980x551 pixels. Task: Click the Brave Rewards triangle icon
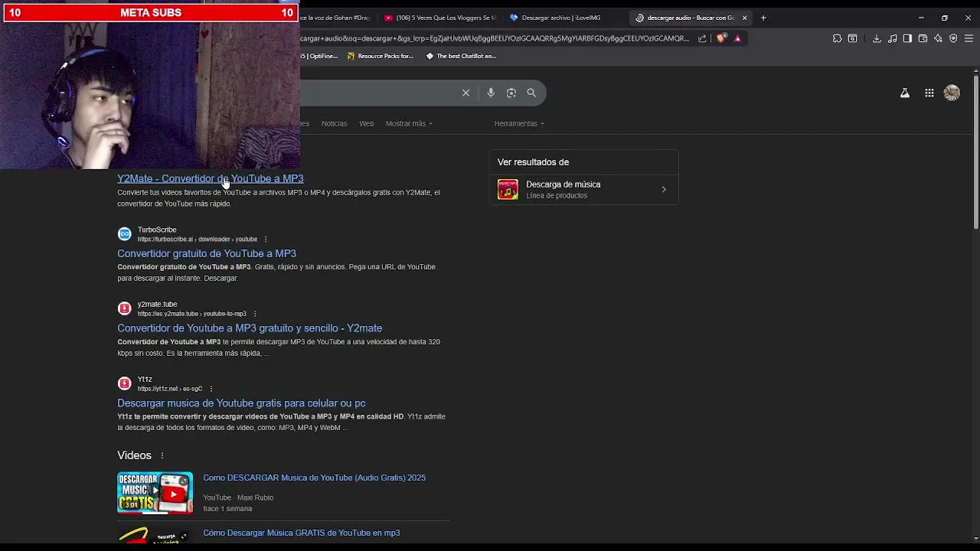pyautogui.click(x=738, y=38)
